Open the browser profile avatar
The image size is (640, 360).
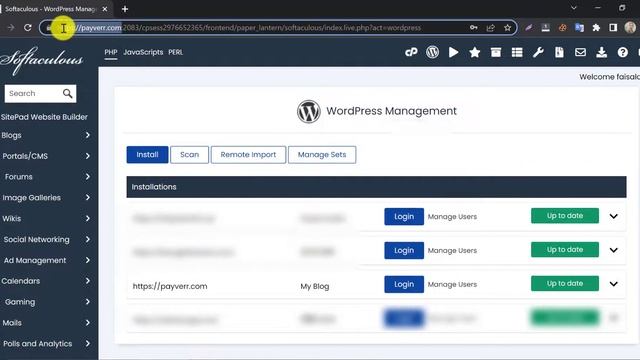coord(630,27)
